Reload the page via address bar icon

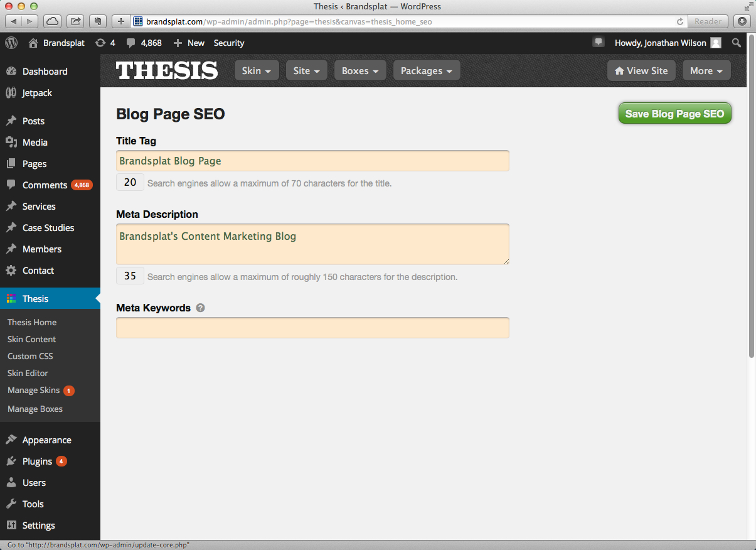coord(680,21)
